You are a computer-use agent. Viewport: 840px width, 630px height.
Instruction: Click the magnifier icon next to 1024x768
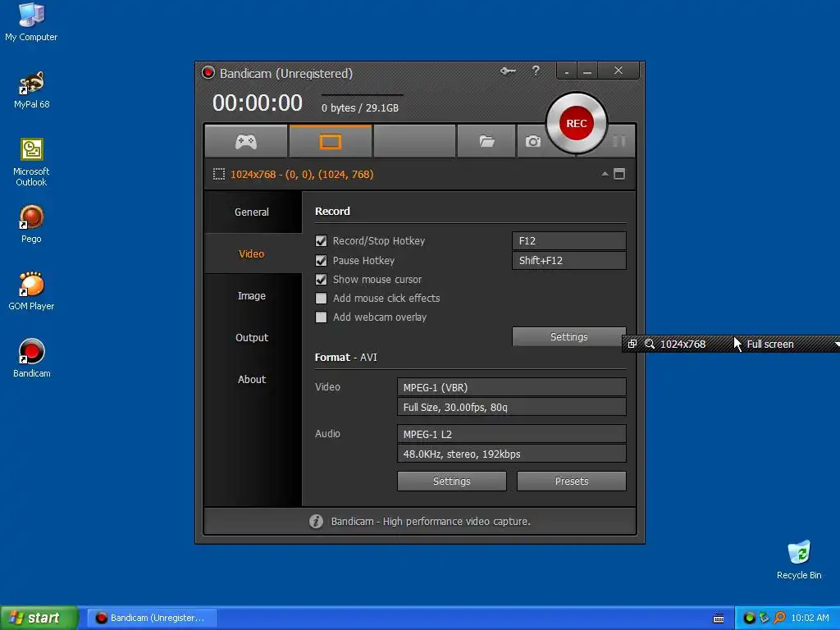pos(650,344)
